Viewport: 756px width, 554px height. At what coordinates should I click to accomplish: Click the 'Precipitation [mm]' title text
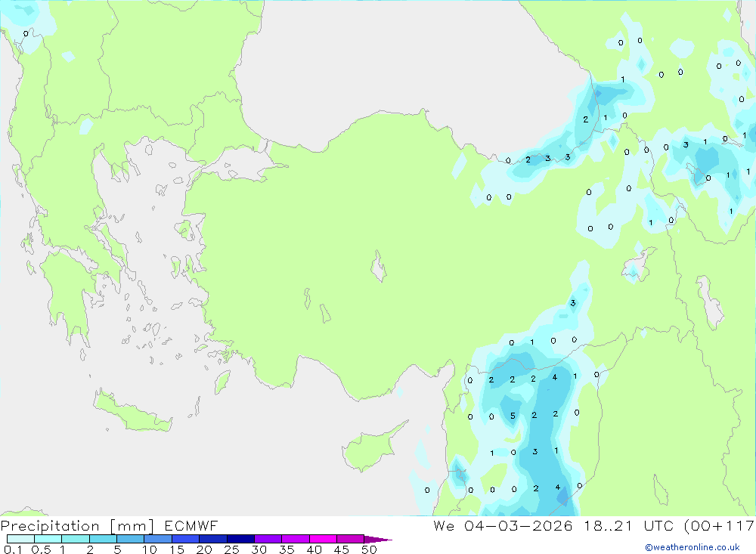(77, 526)
